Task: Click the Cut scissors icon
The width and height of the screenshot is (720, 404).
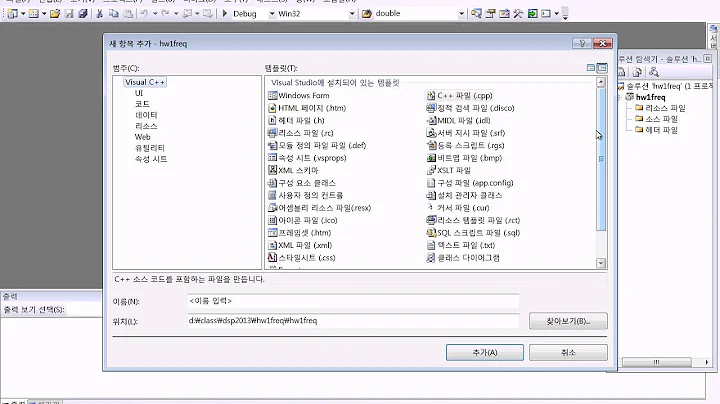Action: (99, 14)
